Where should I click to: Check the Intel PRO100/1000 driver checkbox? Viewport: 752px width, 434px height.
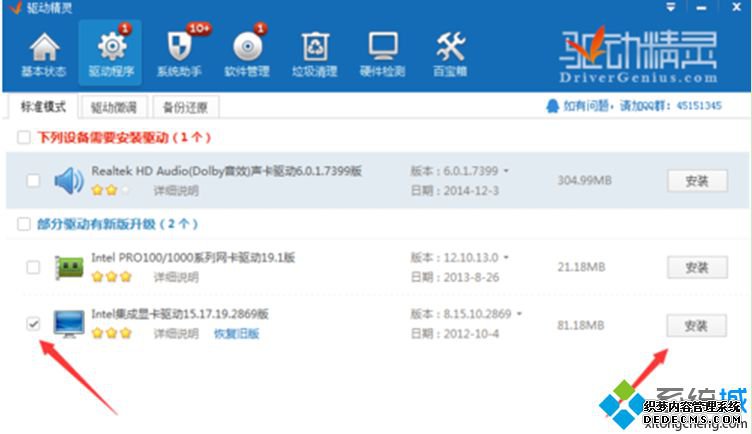[33, 267]
